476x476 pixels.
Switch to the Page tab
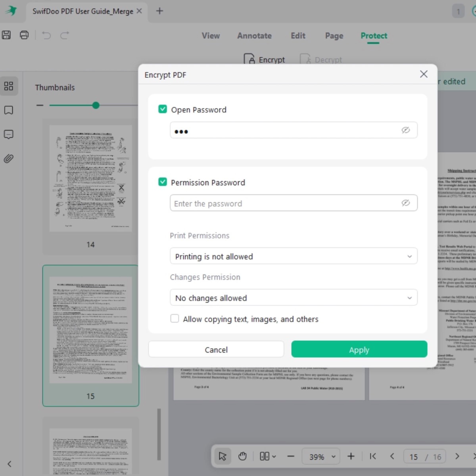click(x=334, y=36)
